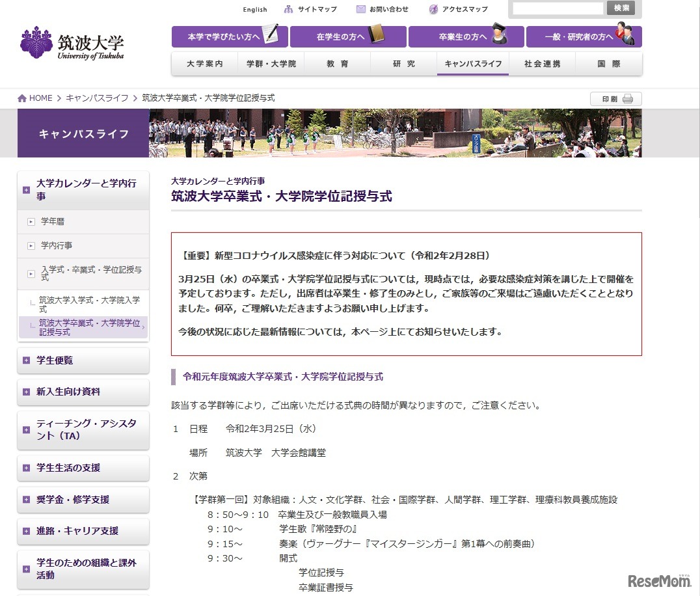Expand the 学年暦 submenu triangle

(30, 221)
